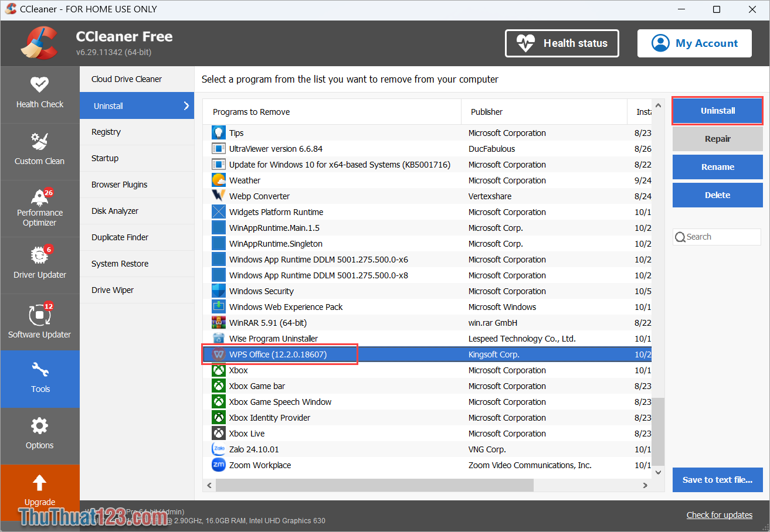This screenshot has height=532, width=770.
Task: Click the Xbox Identity Provider icon
Action: pos(218,418)
